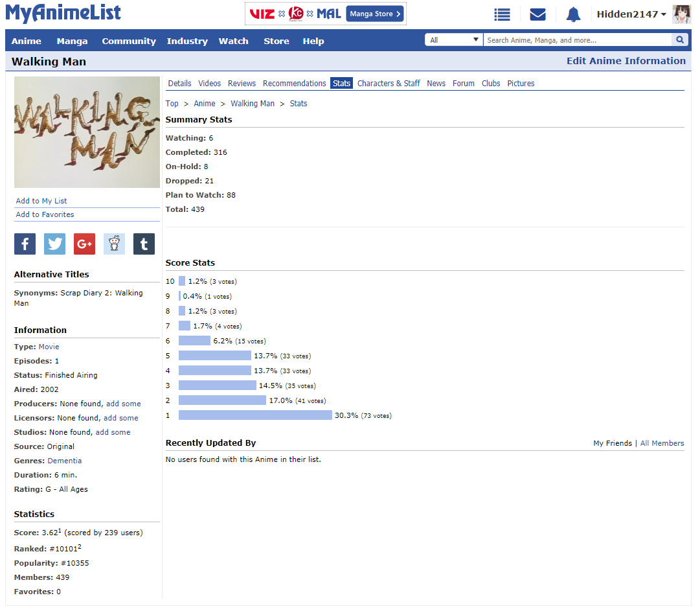This screenshot has height=611, width=700.
Task: Click Add to My List link
Action: [41, 201]
